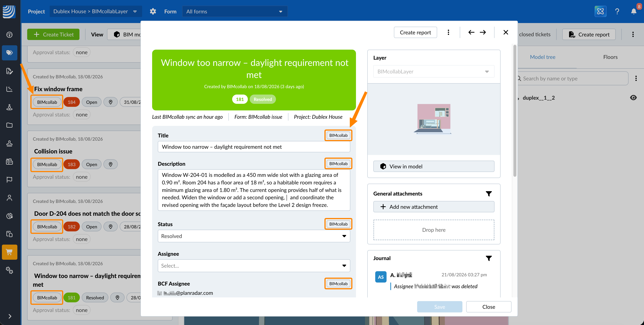
Task: Click the Close button
Action: (488, 307)
